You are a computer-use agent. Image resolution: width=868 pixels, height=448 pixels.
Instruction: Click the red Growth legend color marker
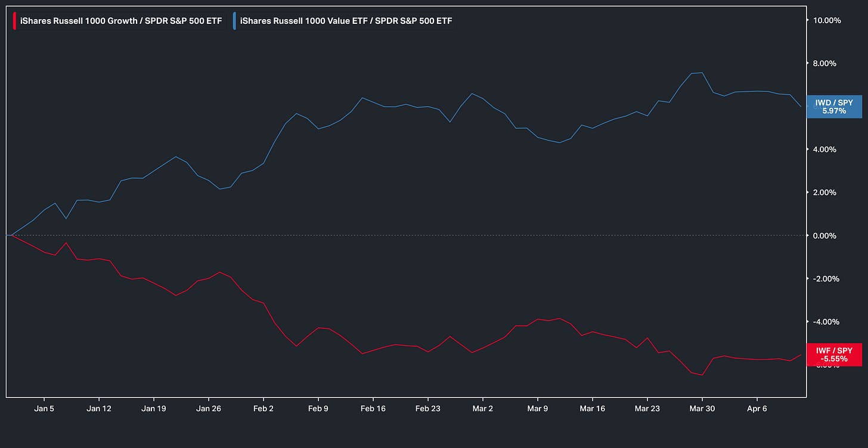coord(15,21)
